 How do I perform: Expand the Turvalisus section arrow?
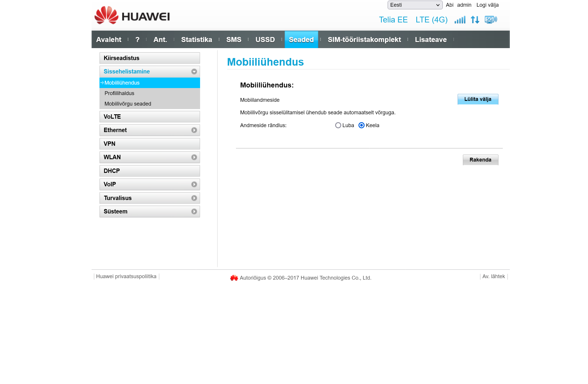point(194,198)
